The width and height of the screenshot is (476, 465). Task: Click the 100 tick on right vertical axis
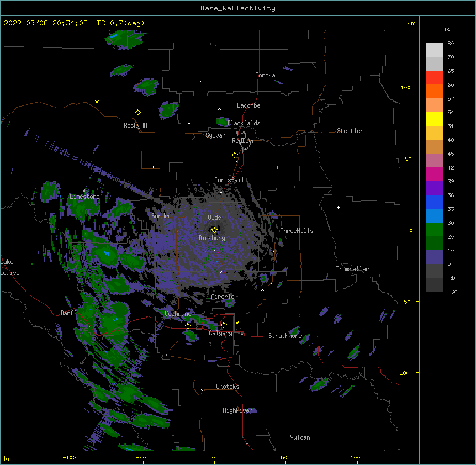[x=405, y=87]
